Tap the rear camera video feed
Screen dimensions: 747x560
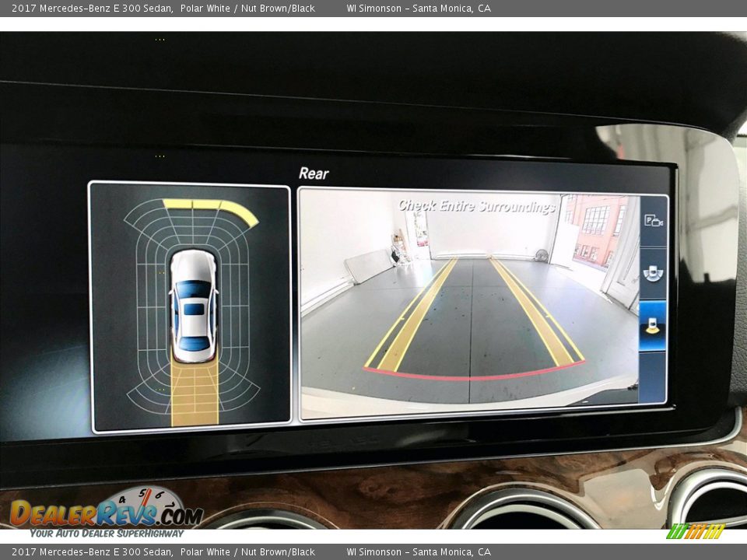[x=469, y=304]
